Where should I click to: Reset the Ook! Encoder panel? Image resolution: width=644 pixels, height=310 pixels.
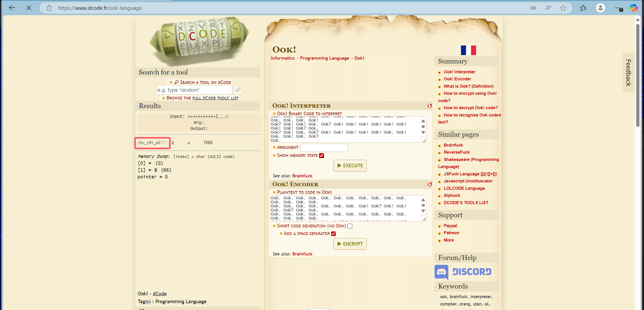point(429,184)
